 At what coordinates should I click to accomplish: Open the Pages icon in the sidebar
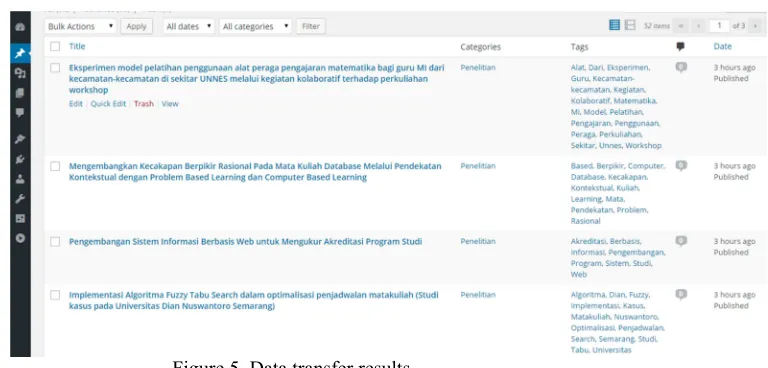20,93
